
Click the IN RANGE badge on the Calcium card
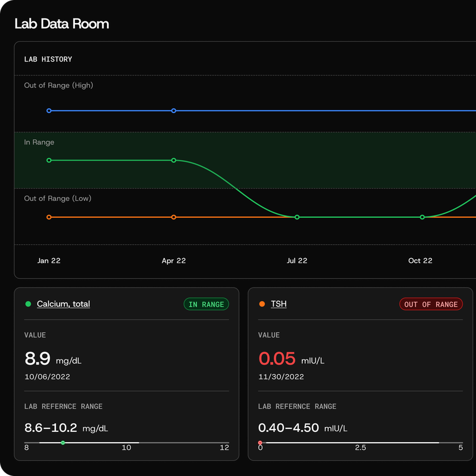206,304
